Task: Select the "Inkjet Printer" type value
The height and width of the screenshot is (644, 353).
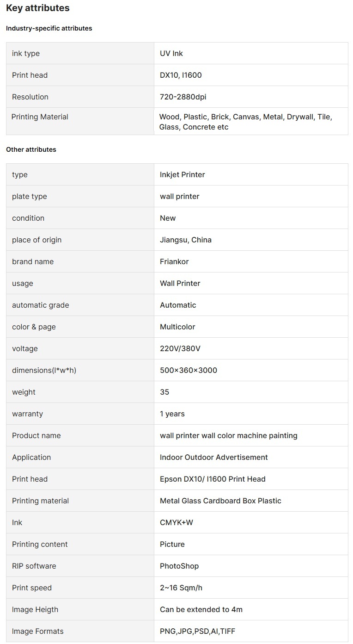Action: click(x=183, y=174)
